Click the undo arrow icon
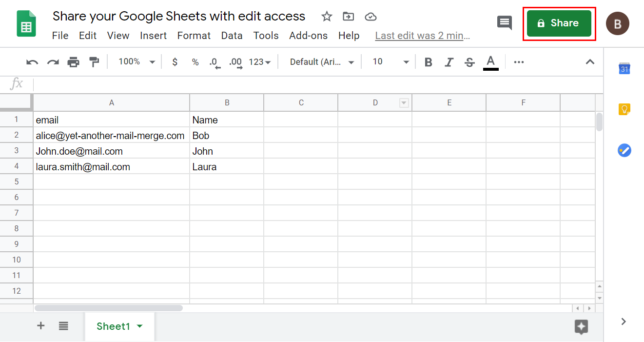 click(32, 62)
